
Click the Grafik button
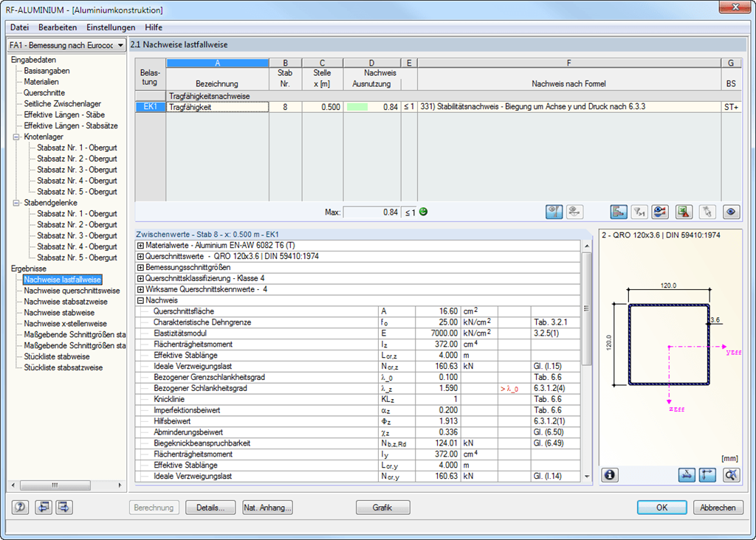pos(383,508)
